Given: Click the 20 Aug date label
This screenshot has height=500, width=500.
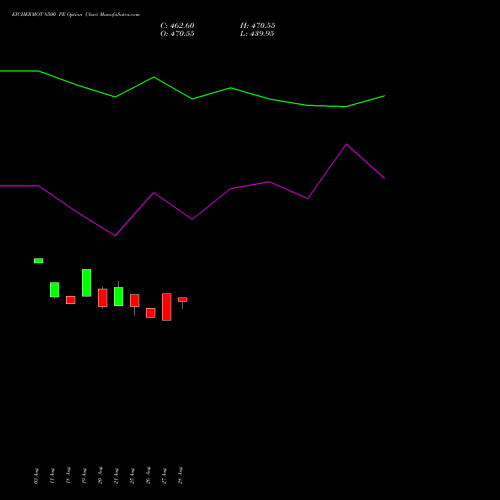Looking at the screenshot, I should click(100, 476).
